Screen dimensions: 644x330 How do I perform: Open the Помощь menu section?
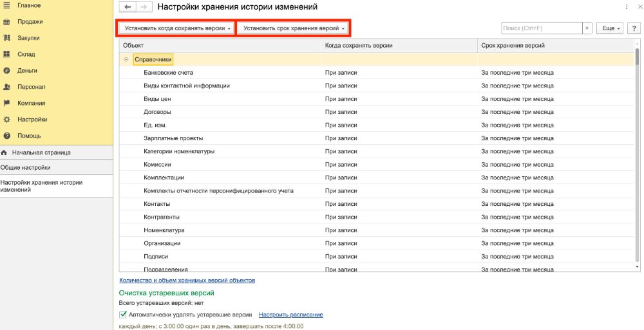[29, 136]
